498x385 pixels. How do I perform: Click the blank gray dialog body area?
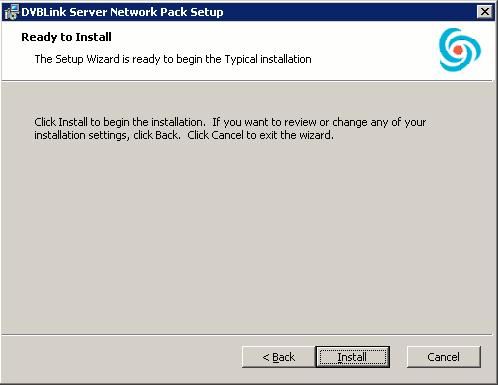247,233
